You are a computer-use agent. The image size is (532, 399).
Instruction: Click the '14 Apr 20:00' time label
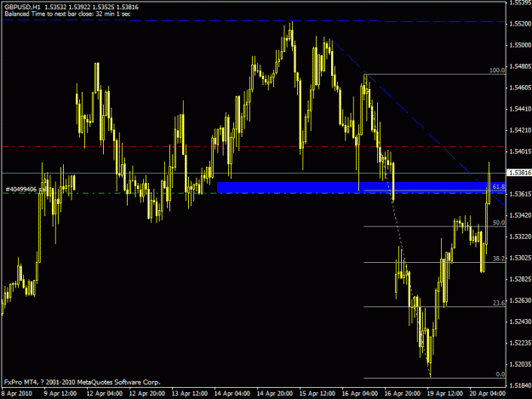pos(274,394)
